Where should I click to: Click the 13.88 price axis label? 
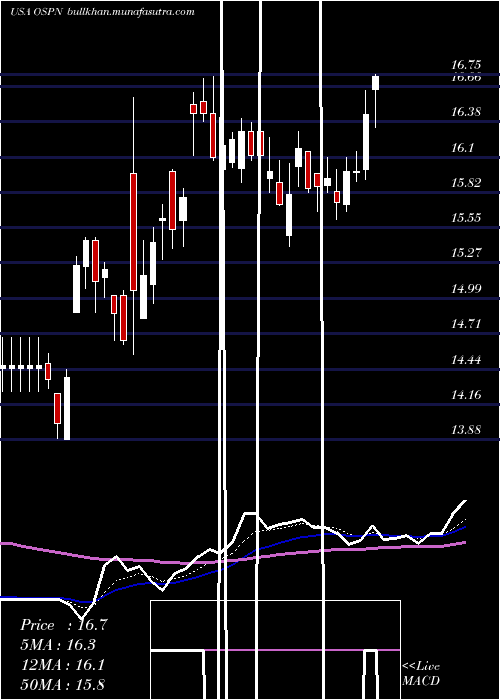(466, 430)
